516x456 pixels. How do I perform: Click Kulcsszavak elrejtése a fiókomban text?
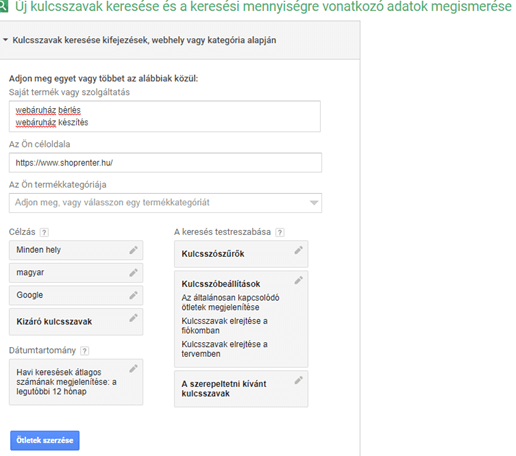[x=224, y=326]
